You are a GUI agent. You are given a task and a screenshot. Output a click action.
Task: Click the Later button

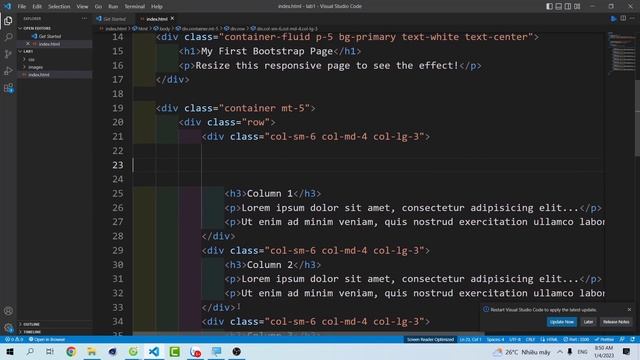[588, 322]
